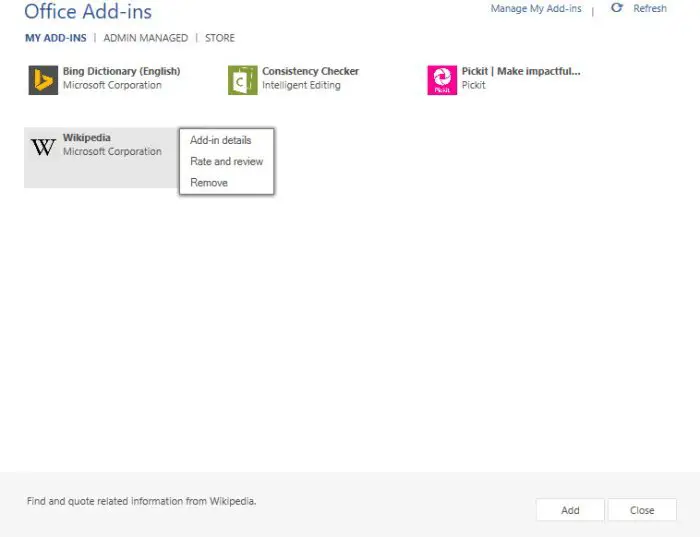Click the Add button
The width and height of the screenshot is (700, 537).
(x=570, y=510)
